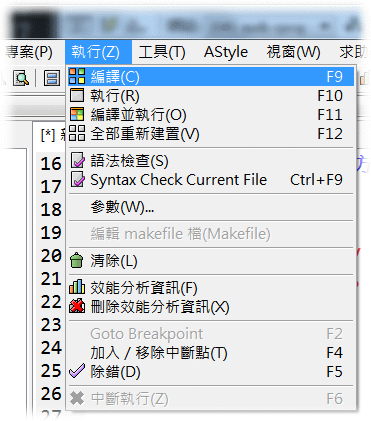Click the 效能分析資訊(F) bar chart icon
The width and height of the screenshot is (371, 421).
click(77, 287)
